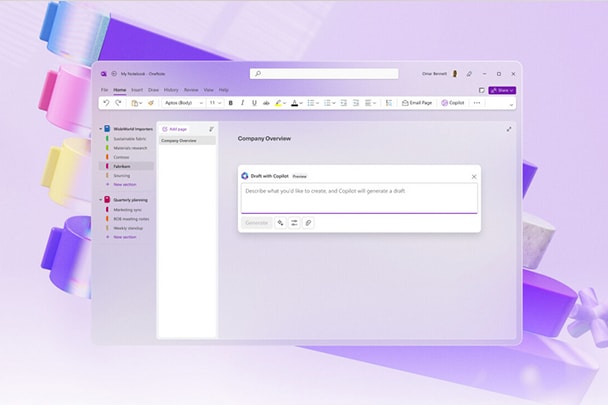
Task: Click the pen icon in title bar
Action: [469, 74]
